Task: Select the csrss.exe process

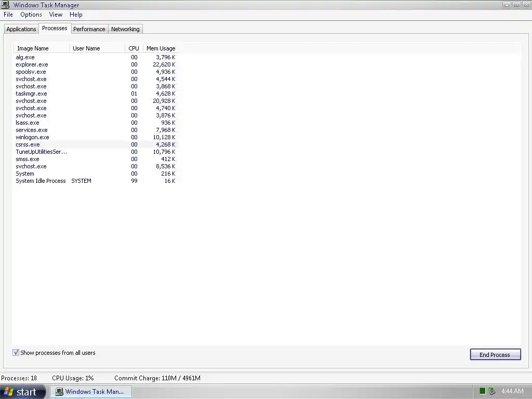Action: [x=96, y=144]
